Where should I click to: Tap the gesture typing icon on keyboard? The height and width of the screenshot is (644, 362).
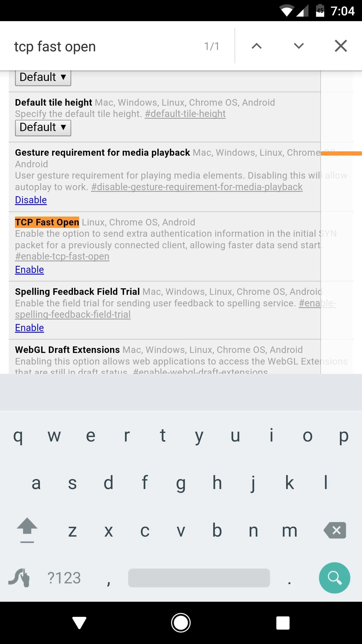[19, 578]
